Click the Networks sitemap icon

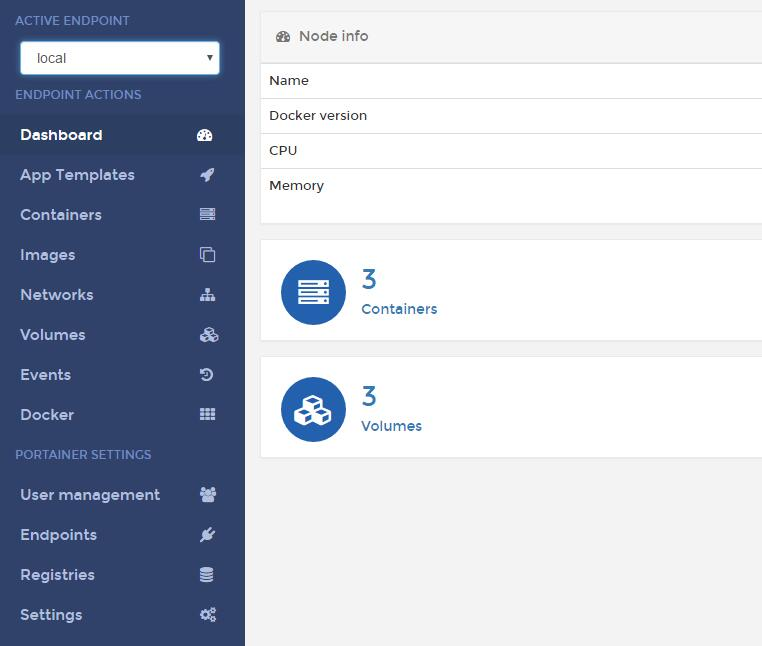(x=208, y=295)
